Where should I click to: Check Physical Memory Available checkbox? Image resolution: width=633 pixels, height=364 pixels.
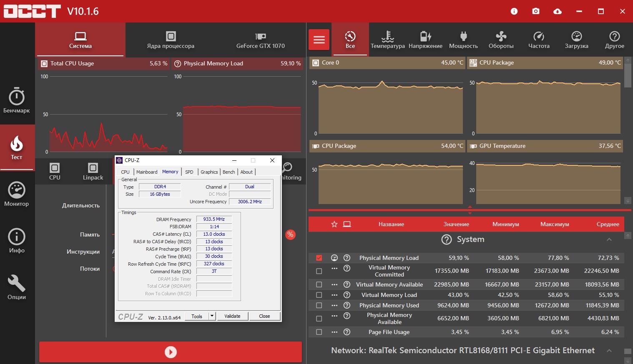point(319,319)
